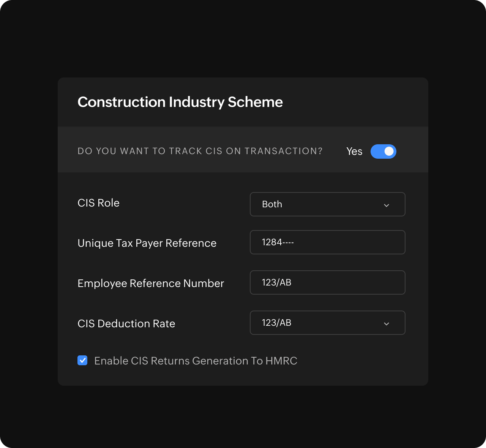Open dropdown displaying 123/AB deduction rate
486x448 pixels.
pos(327,323)
